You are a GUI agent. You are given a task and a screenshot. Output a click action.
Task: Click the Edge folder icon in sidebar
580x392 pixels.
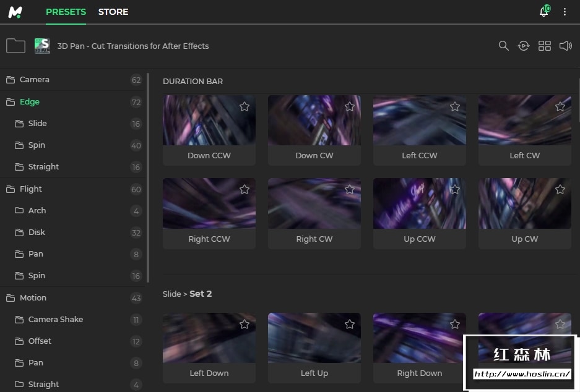[11, 102]
